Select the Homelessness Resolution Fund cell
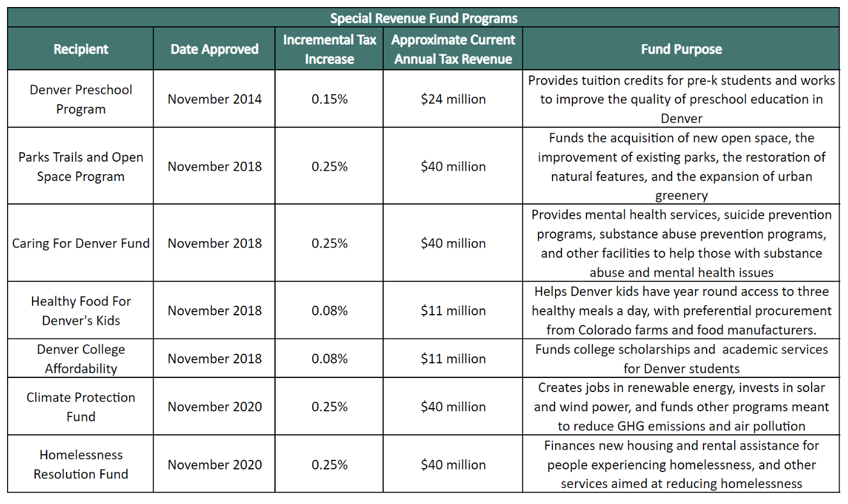 pos(81,464)
